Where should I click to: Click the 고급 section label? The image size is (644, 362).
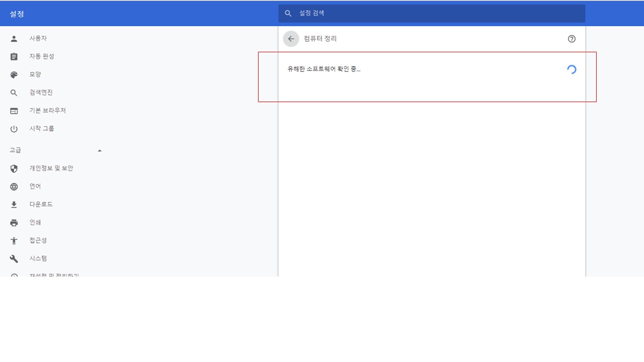(16, 150)
